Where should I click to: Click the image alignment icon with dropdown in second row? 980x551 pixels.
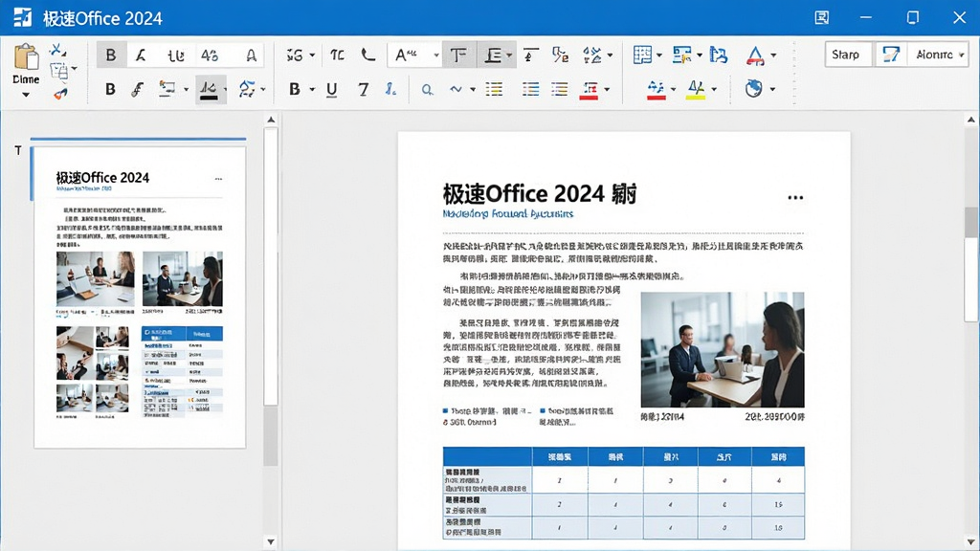(x=167, y=89)
